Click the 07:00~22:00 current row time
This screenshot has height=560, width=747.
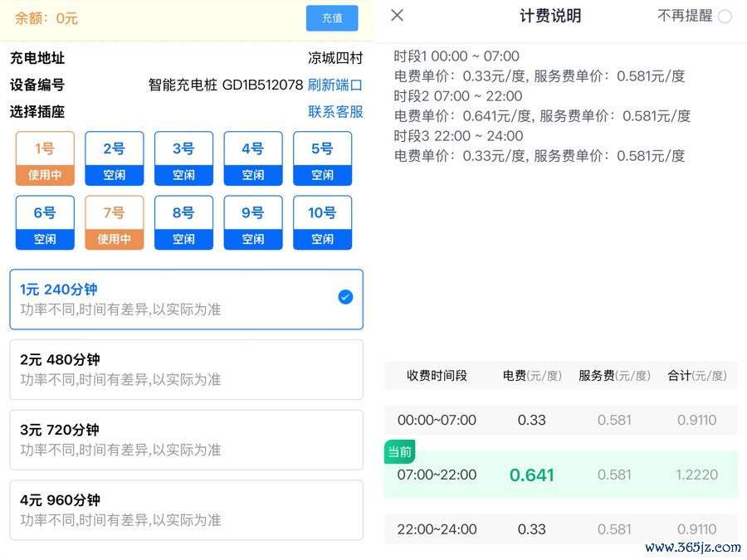coord(437,475)
